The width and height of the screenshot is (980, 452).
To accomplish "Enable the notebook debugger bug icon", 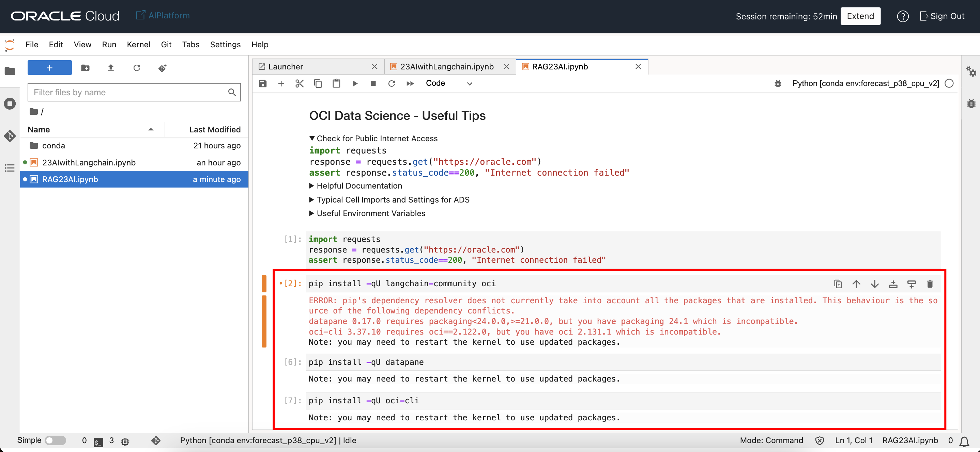I will coord(778,83).
